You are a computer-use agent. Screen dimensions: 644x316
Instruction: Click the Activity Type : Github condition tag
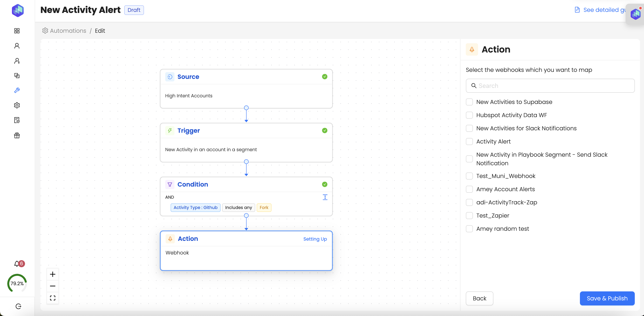coord(195,207)
